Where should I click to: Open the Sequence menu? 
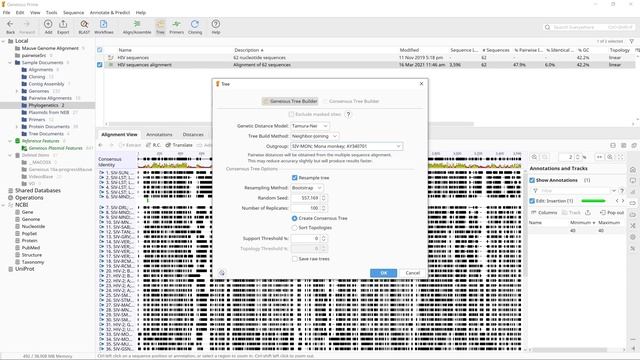[73, 13]
